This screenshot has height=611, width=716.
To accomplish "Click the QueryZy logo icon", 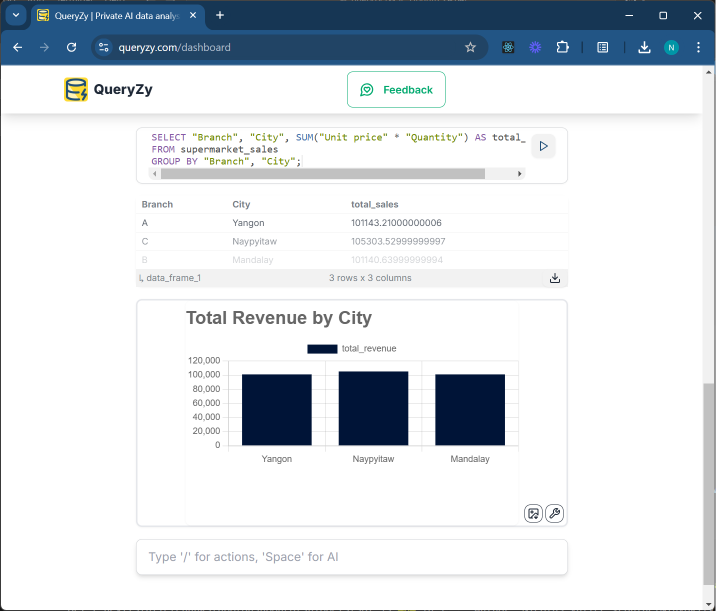I will click(x=76, y=90).
